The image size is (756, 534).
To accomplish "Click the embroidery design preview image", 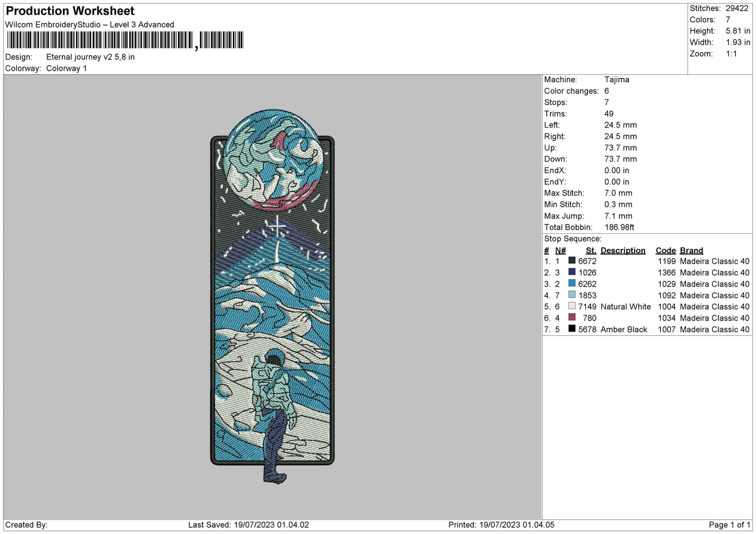I will pos(272,297).
